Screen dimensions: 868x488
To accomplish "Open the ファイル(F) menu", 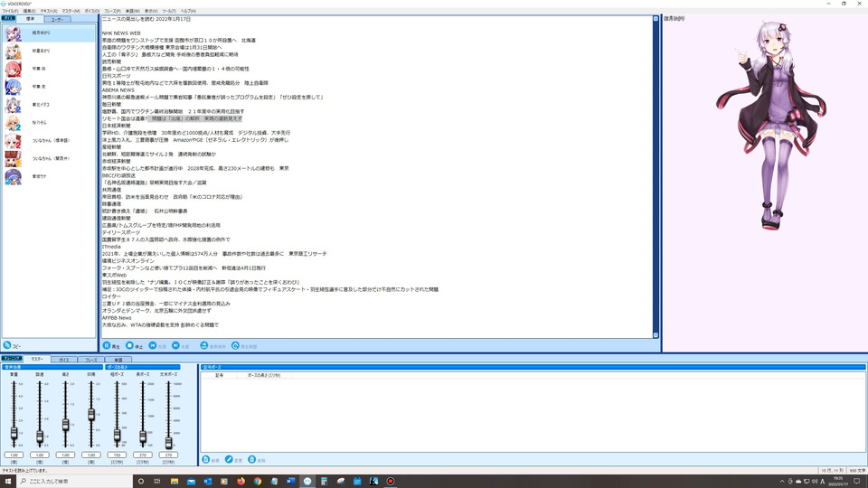I will coord(10,11).
